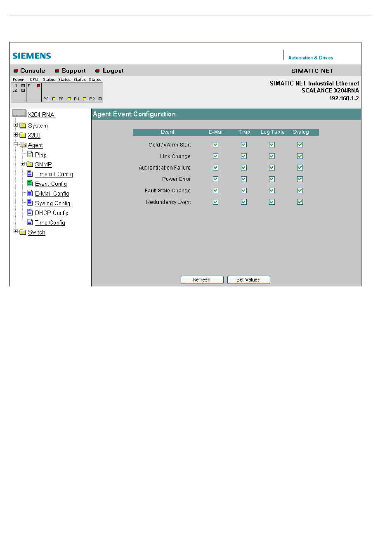The height and width of the screenshot is (537, 392).
Task: Click the red bullet beside Support
Action: click(57, 71)
